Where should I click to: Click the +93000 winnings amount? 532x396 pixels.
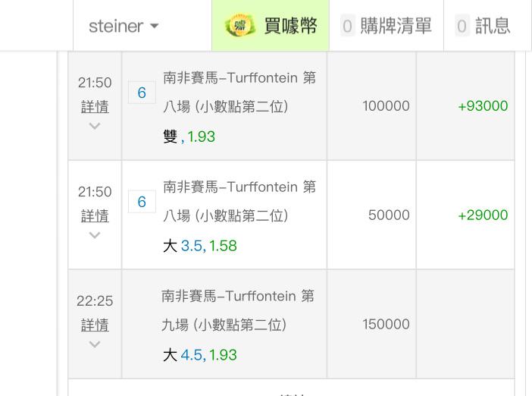pos(483,106)
